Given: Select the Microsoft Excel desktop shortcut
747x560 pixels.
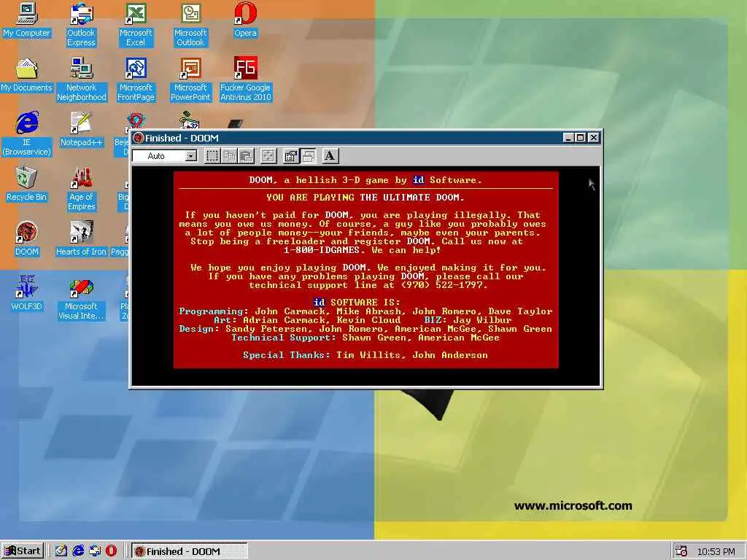Looking at the screenshot, I should [136, 25].
